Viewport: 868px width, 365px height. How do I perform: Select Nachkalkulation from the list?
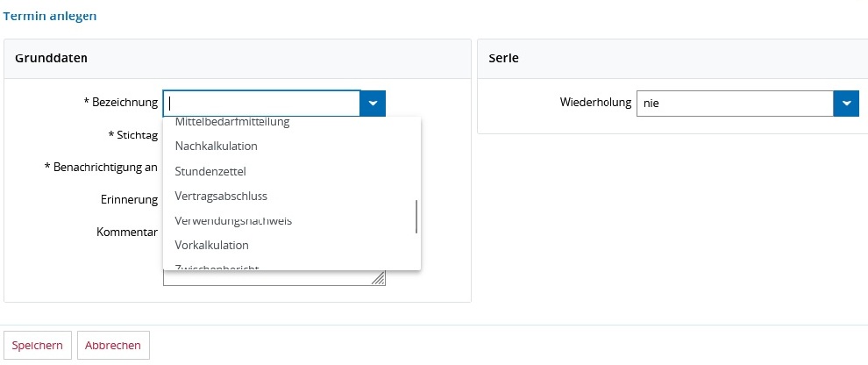[217, 146]
